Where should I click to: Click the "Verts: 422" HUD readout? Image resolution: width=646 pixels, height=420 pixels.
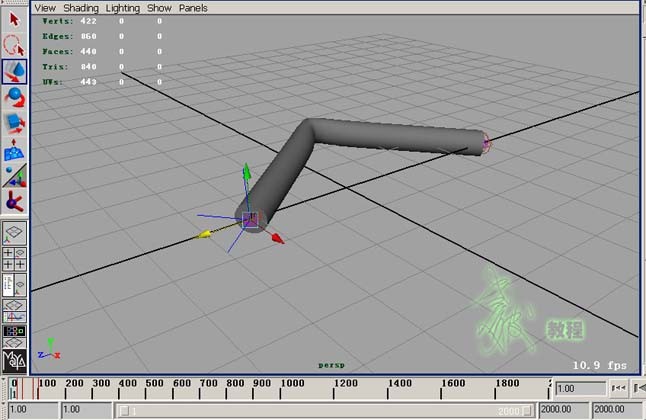coord(69,21)
